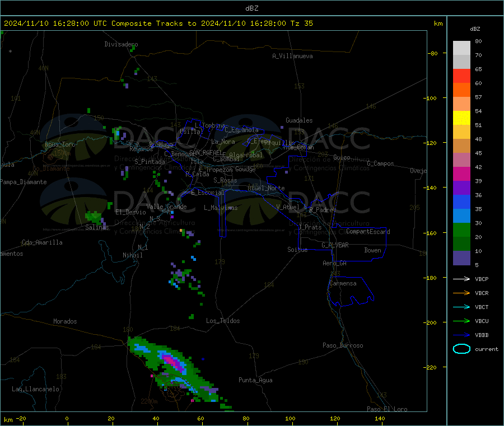The width and height of the screenshot is (504, 426).
Task: Click the green VBCU arrow in the legend
Action: point(461,321)
